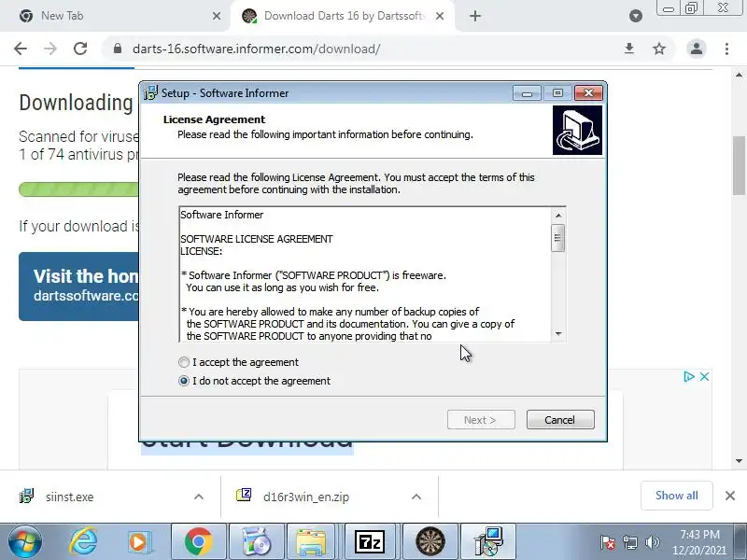Close the New Tab tab
The height and width of the screenshot is (560, 747).
pyautogui.click(x=217, y=16)
